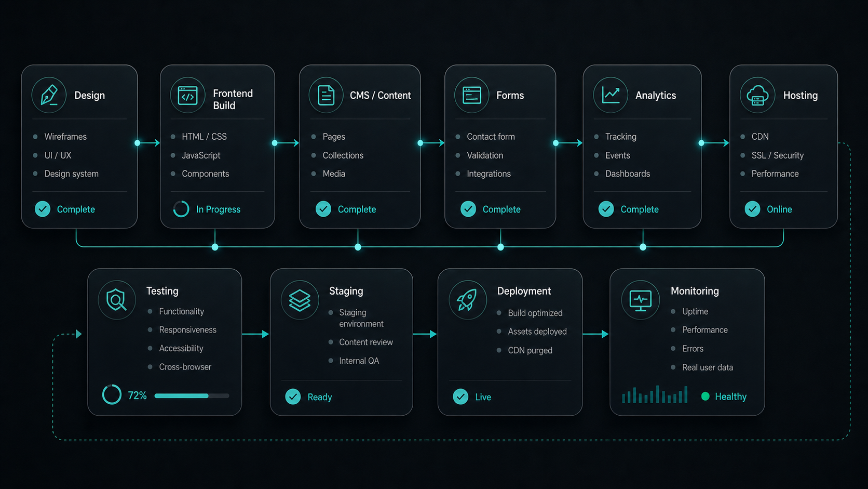Click the Wireframes item in Design

(x=65, y=137)
